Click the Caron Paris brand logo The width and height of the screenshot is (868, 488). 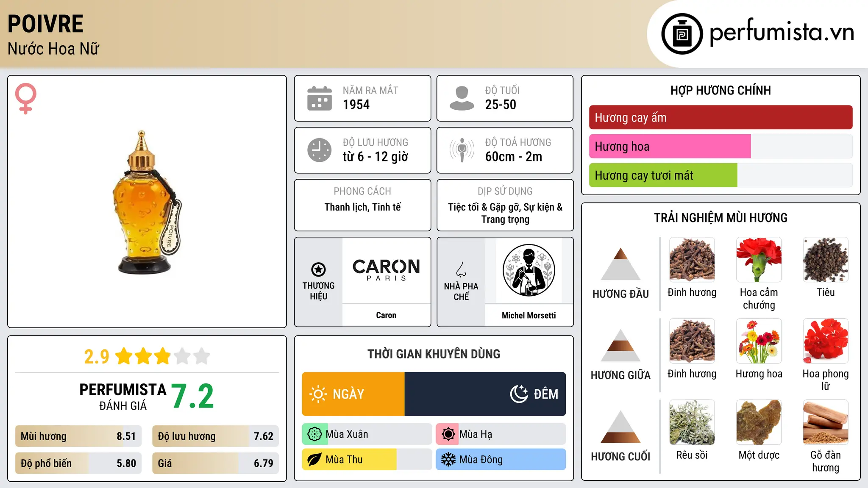pos(386,270)
